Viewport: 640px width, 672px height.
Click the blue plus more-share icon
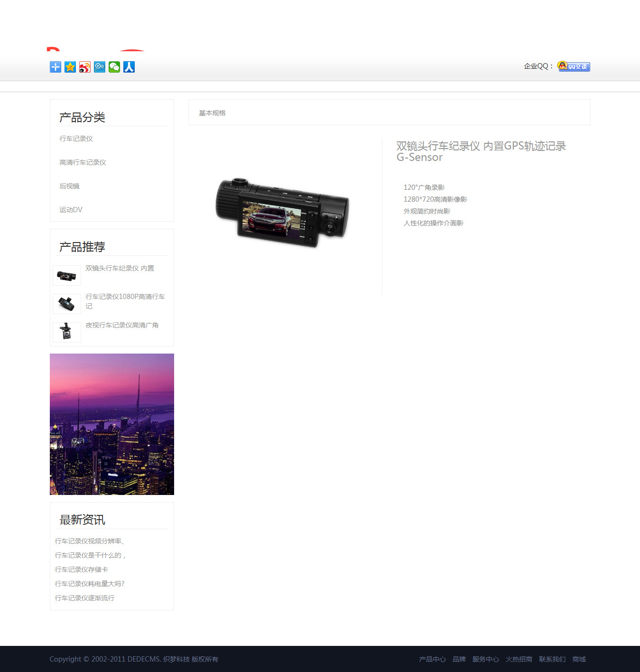pos(56,67)
